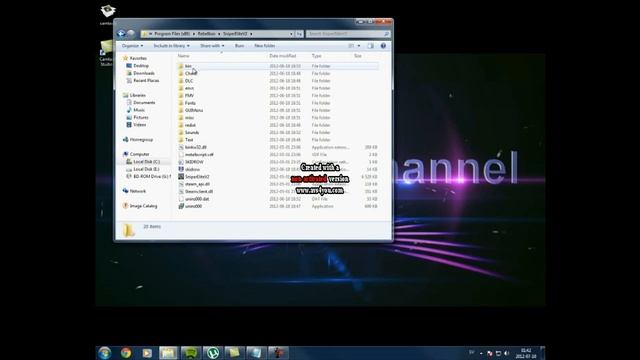Select the DLC folder icon
This screenshot has width=640, height=360.
[x=181, y=81]
